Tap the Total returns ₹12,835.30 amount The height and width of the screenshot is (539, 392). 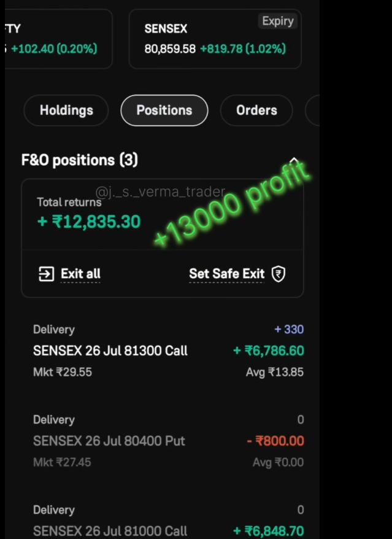point(89,222)
